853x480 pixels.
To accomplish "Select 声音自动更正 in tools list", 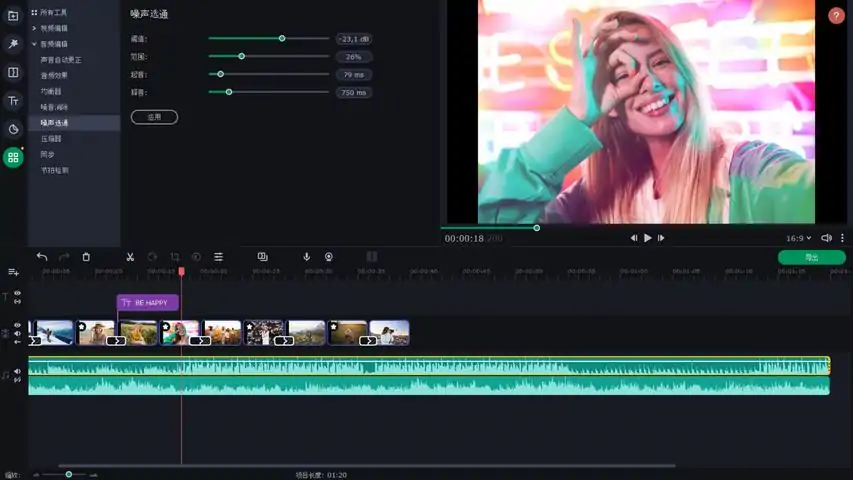I will (x=61, y=59).
